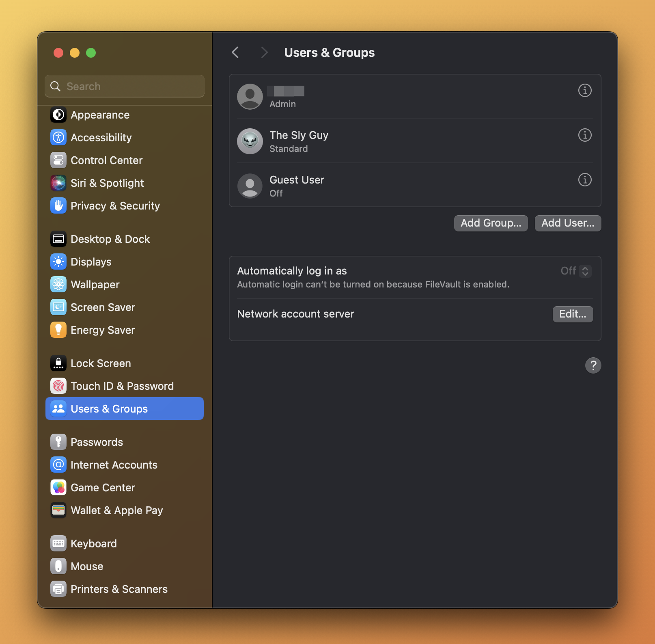Screen dimensions: 655x644
Task: Open the Users & Groups sidebar icon
Action: point(58,408)
